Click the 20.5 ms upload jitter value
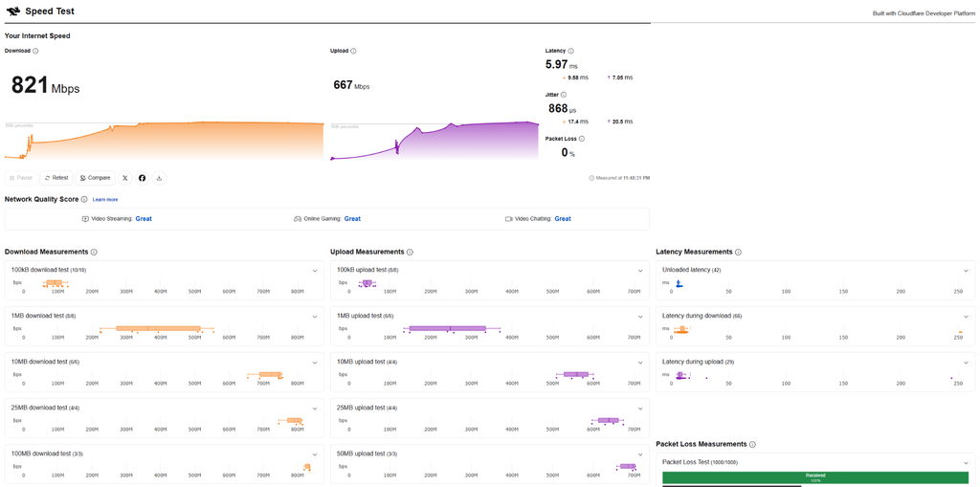This screenshot has height=487, width=980. (620, 122)
